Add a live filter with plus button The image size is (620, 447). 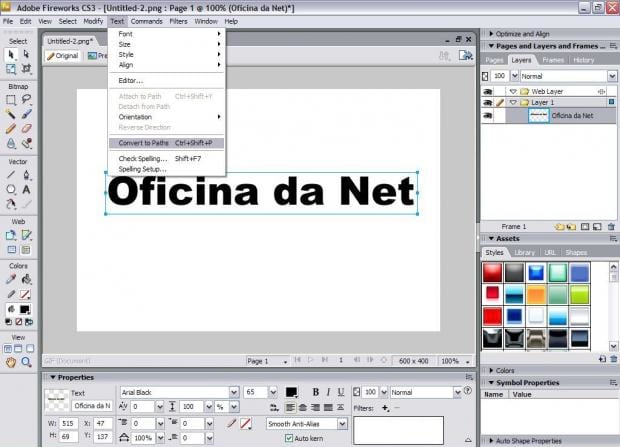click(x=386, y=408)
